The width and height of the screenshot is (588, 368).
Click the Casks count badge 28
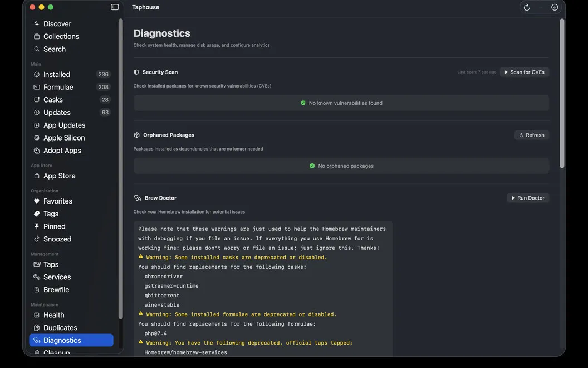coord(105,100)
